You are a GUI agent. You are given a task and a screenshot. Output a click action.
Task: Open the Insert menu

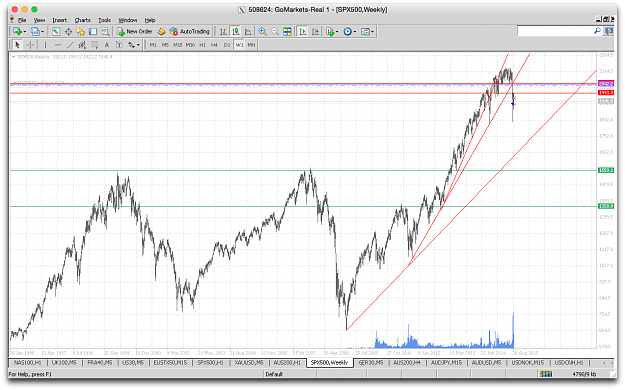coord(60,20)
